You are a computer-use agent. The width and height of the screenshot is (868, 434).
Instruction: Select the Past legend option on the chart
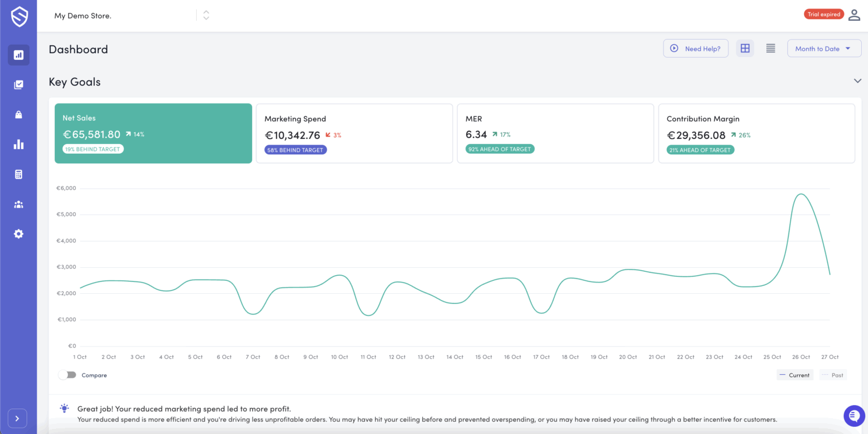pos(833,375)
